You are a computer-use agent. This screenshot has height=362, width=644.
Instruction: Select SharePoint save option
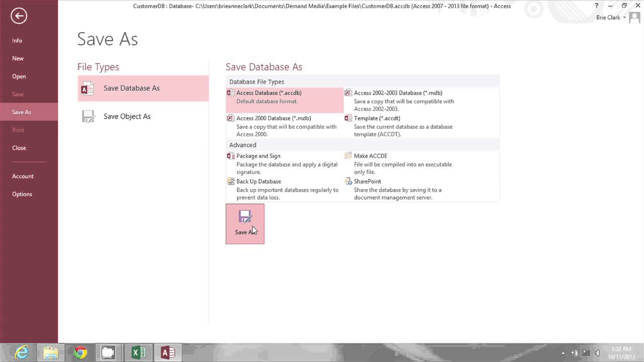pos(403,189)
